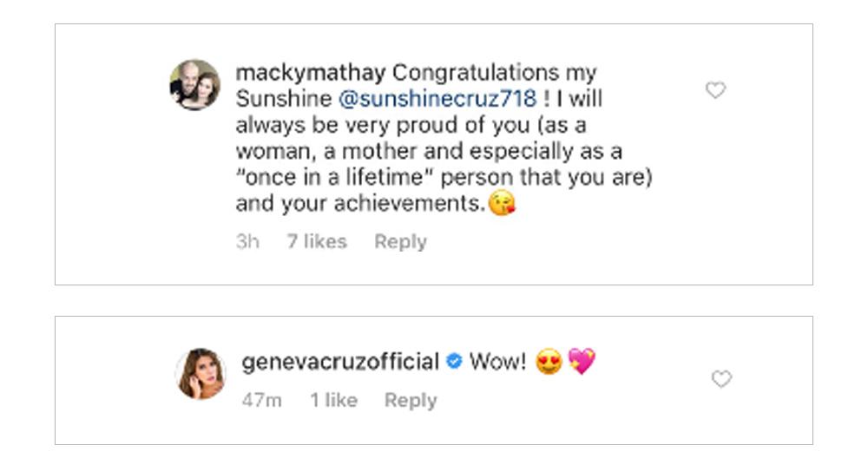The image size is (868, 465).
Task: Click the heart-eyes emoji after 'Wow!'
Action: 549,362
